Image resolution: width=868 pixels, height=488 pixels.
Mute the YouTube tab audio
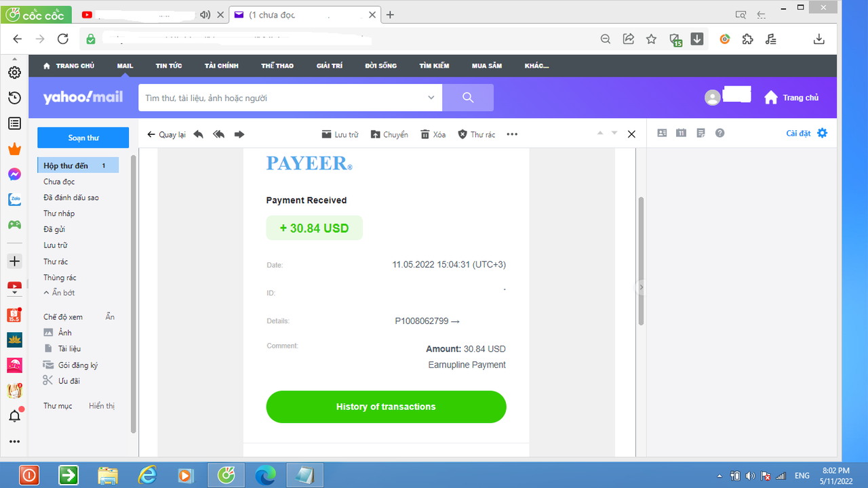point(205,14)
